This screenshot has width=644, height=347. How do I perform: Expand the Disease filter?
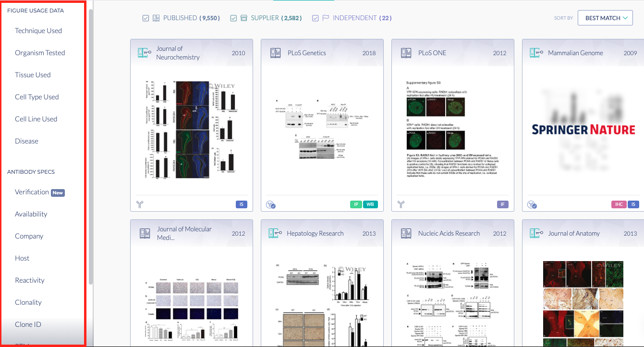(26, 141)
